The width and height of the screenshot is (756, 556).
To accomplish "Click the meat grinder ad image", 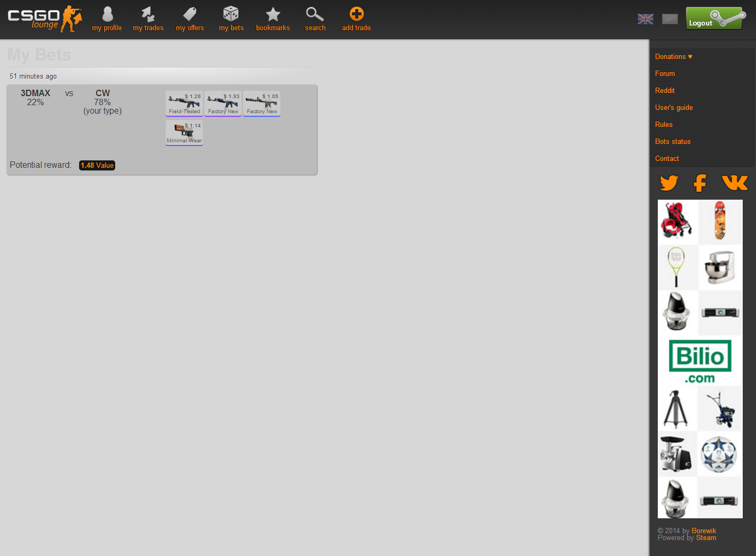I will pyautogui.click(x=676, y=454).
